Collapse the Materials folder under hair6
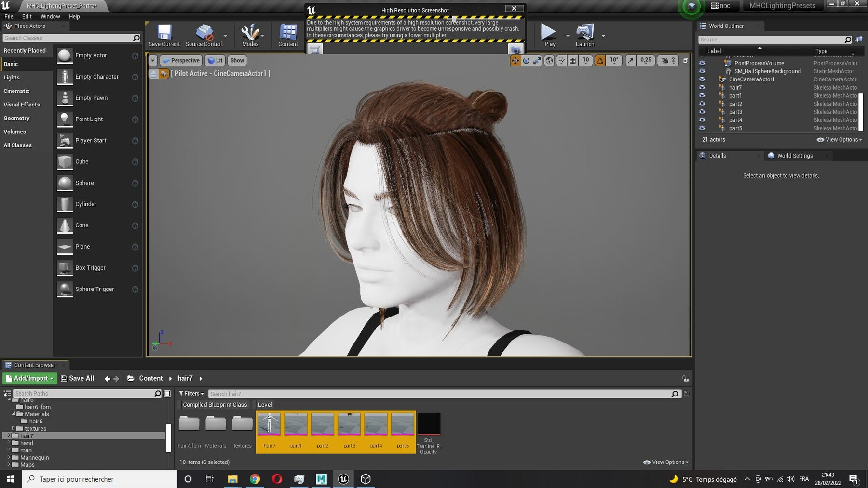The height and width of the screenshot is (488, 868). (x=14, y=414)
